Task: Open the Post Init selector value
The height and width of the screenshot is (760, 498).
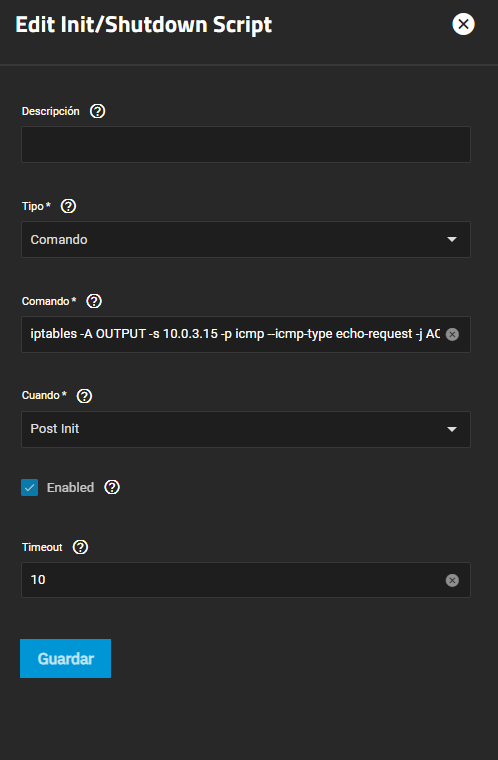Action: click(54, 428)
